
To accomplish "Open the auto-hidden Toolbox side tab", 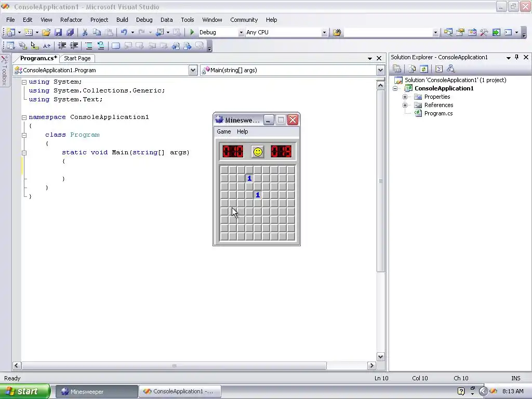I will point(4,71).
